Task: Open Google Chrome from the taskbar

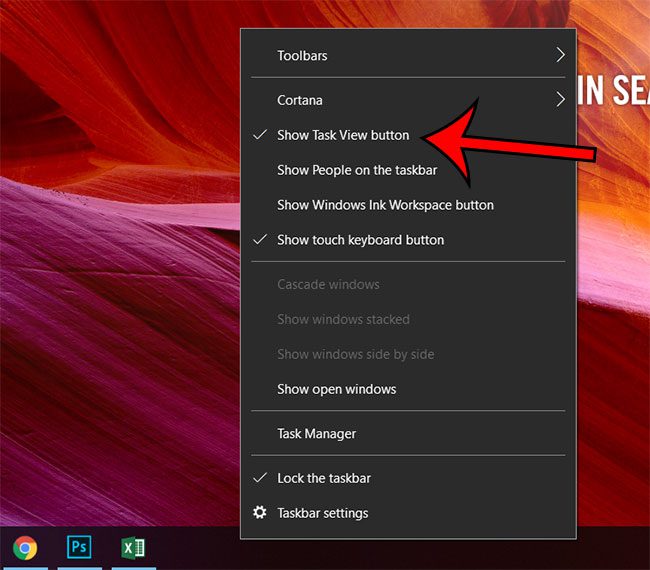Action: click(x=25, y=548)
